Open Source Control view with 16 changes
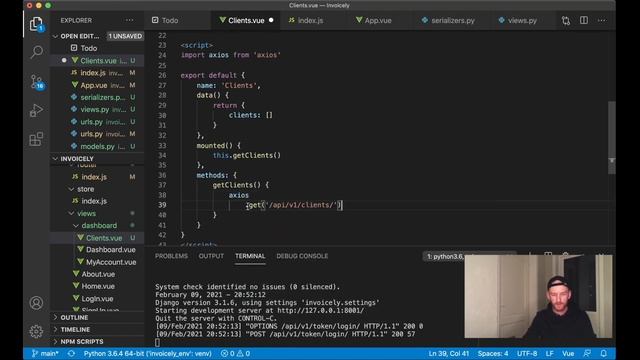Viewport: 640px width, 360px height. tap(36, 82)
